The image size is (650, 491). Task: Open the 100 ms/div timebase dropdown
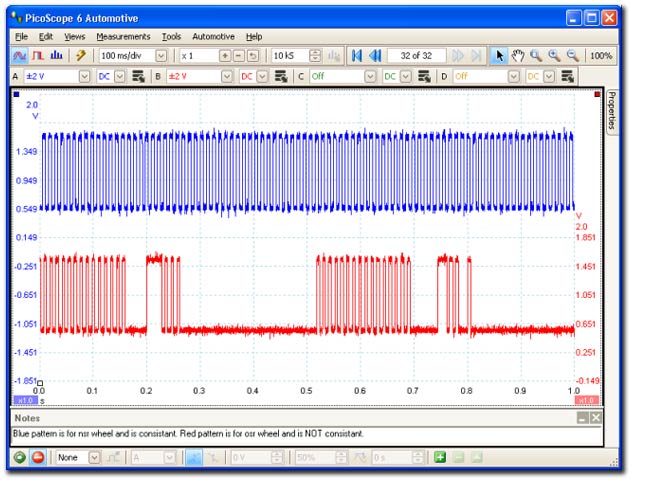[161, 56]
